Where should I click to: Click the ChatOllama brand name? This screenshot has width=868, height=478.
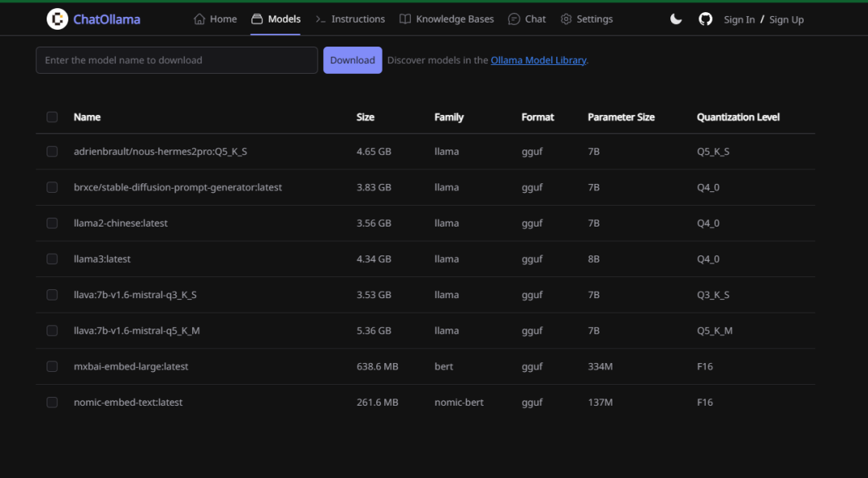tap(107, 20)
